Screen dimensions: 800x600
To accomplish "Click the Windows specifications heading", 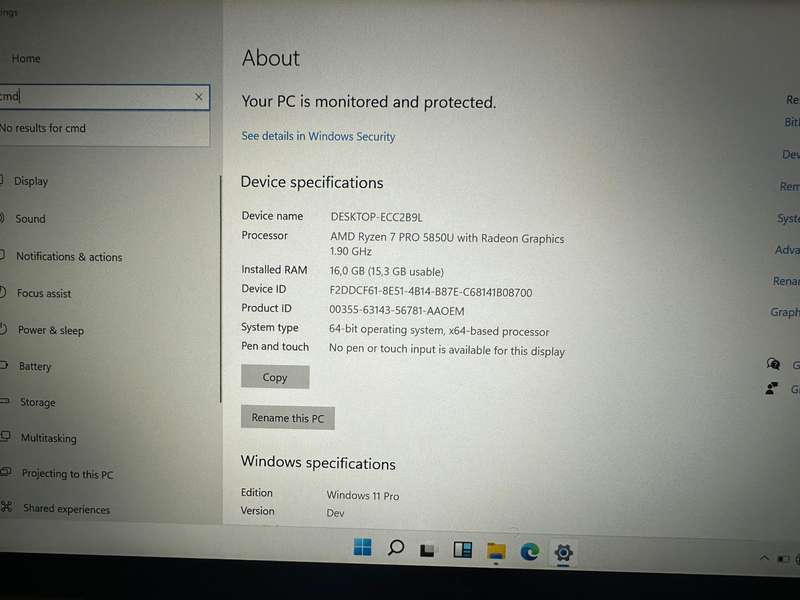I will coord(318,463).
